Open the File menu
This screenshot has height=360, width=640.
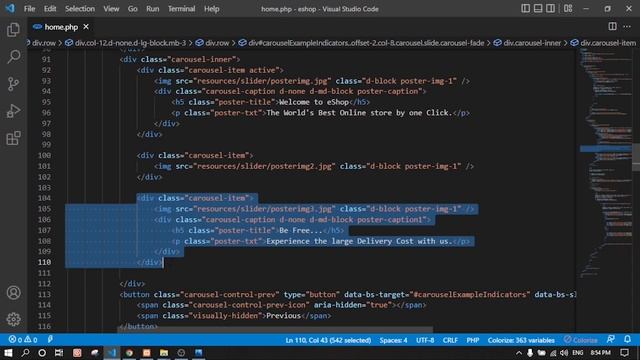coord(29,9)
